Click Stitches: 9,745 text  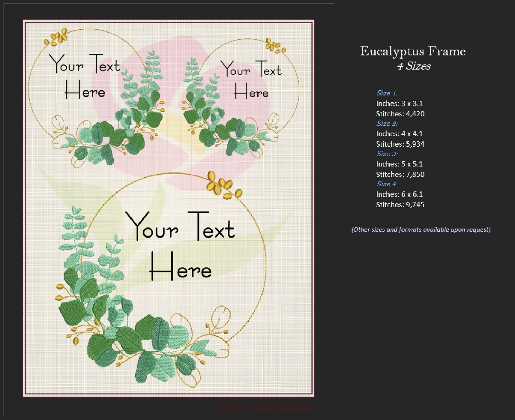[400, 205]
